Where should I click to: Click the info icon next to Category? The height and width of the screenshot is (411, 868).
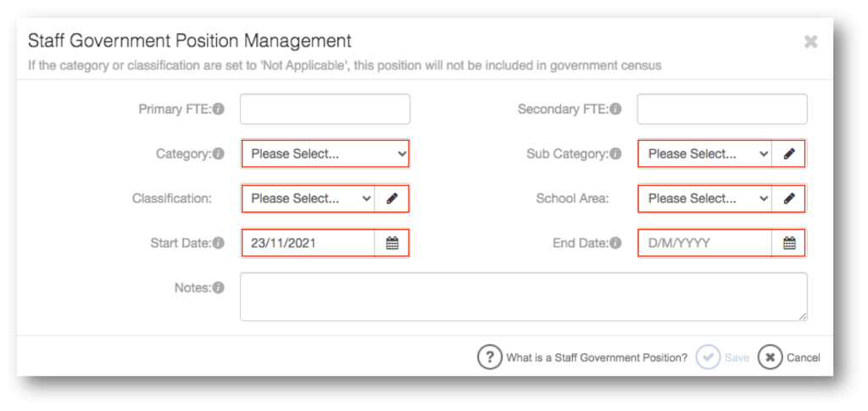click(x=219, y=153)
